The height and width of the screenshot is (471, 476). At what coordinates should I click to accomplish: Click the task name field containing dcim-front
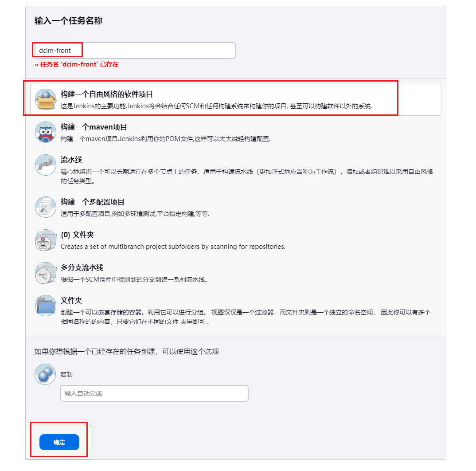click(x=134, y=51)
